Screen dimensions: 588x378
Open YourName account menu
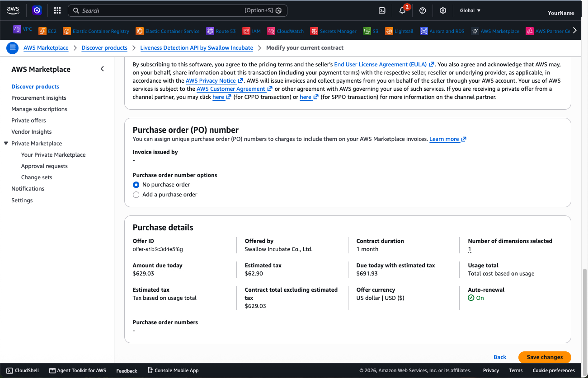pyautogui.click(x=561, y=13)
